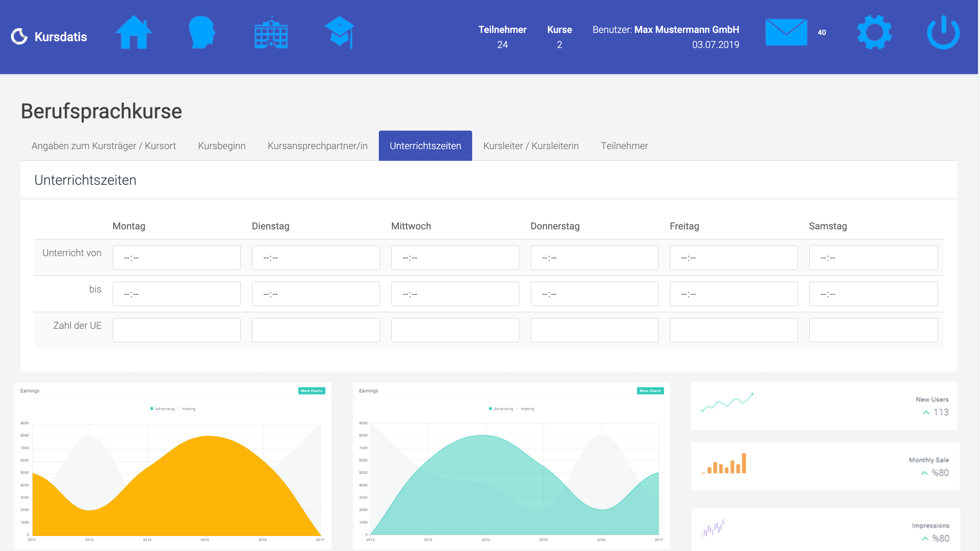Click the Samstag column header
The height and width of the screenshot is (551, 980).
click(x=828, y=226)
